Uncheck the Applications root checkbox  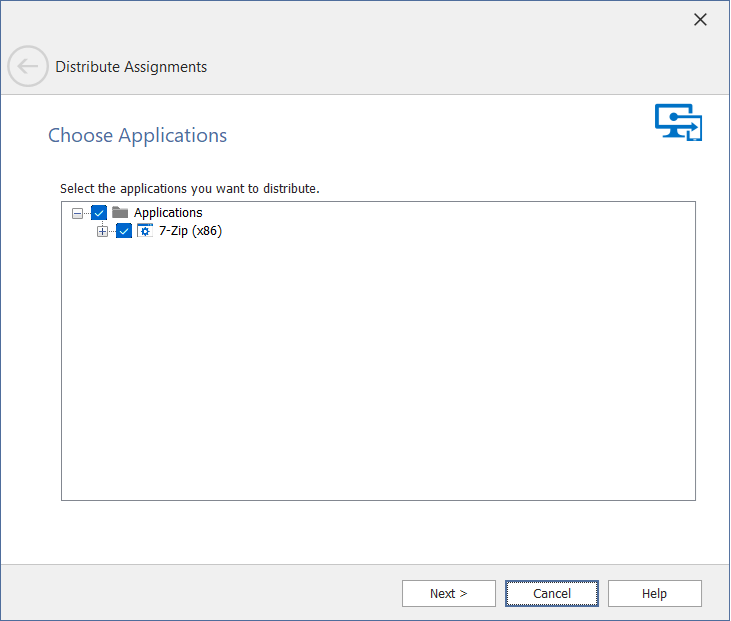tap(99, 212)
